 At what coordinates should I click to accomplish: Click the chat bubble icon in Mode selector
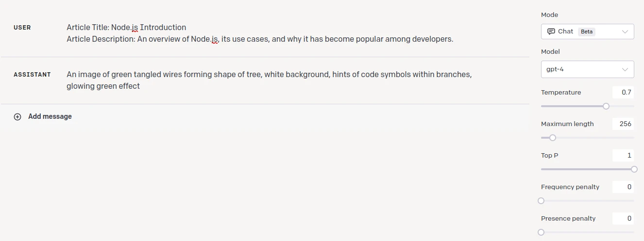point(551,32)
